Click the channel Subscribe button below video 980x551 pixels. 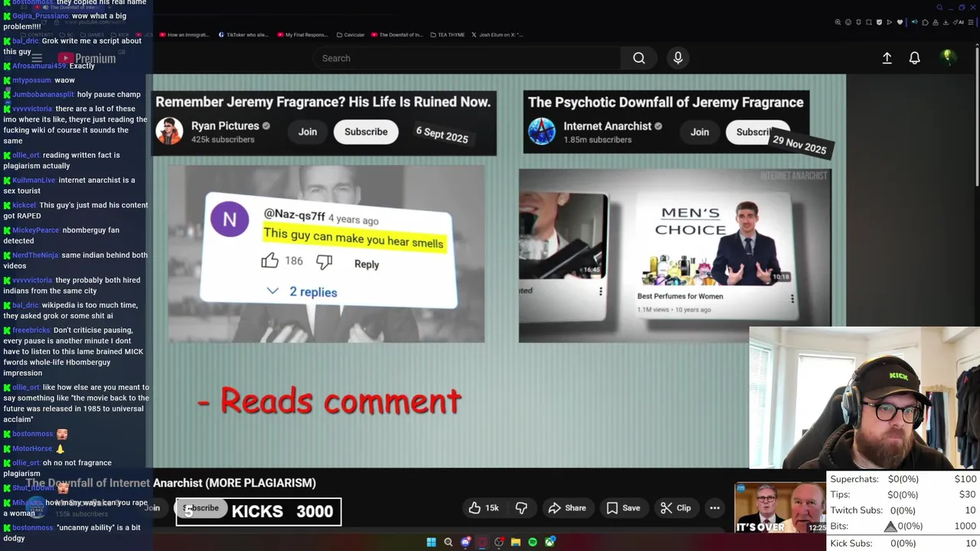point(201,508)
